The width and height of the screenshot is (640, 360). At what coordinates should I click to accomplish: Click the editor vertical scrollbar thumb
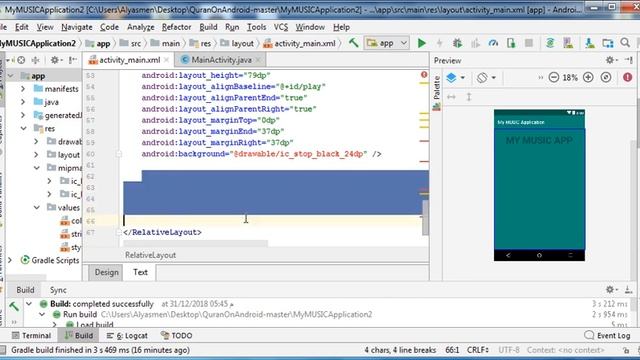(425, 218)
